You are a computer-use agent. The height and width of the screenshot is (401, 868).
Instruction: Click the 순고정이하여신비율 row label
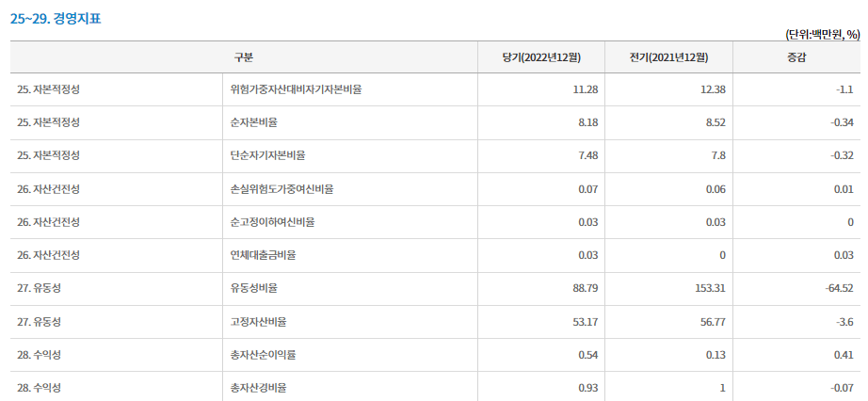click(x=272, y=222)
